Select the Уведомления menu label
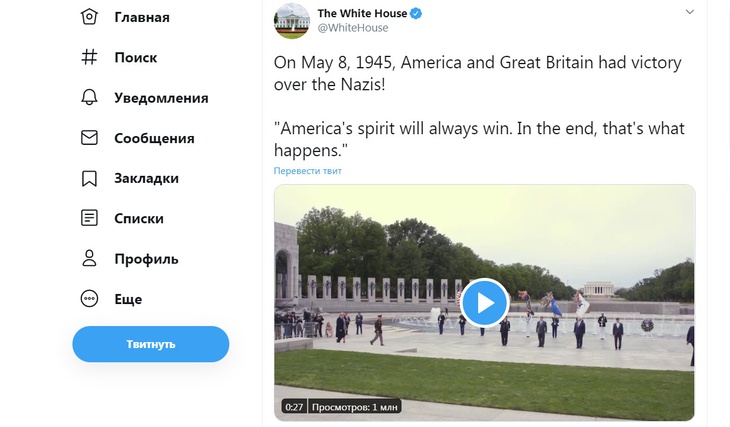The width and height of the screenshot is (730, 427). click(161, 98)
